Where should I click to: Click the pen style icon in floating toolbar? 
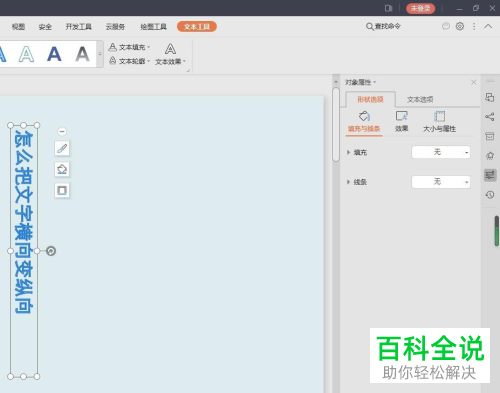coord(62,148)
